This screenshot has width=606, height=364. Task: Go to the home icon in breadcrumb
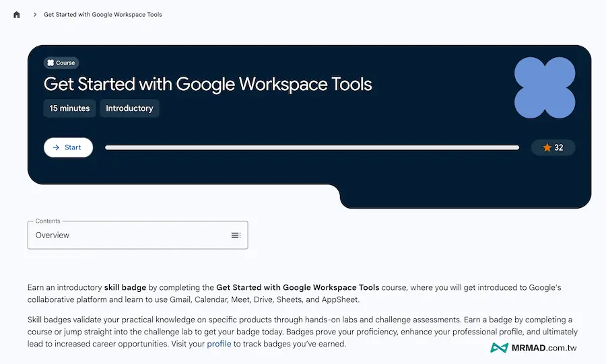pyautogui.click(x=16, y=15)
